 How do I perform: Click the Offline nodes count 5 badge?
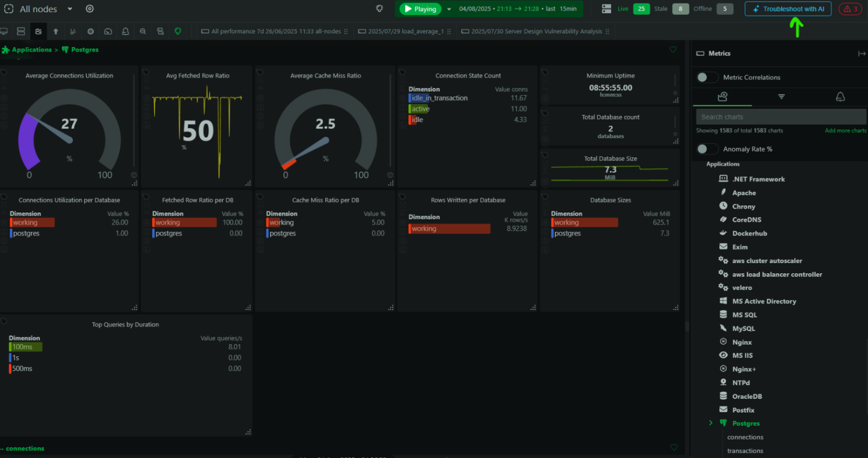point(725,8)
